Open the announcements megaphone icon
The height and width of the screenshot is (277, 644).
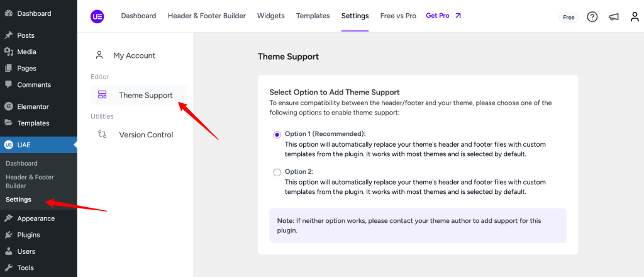(614, 17)
